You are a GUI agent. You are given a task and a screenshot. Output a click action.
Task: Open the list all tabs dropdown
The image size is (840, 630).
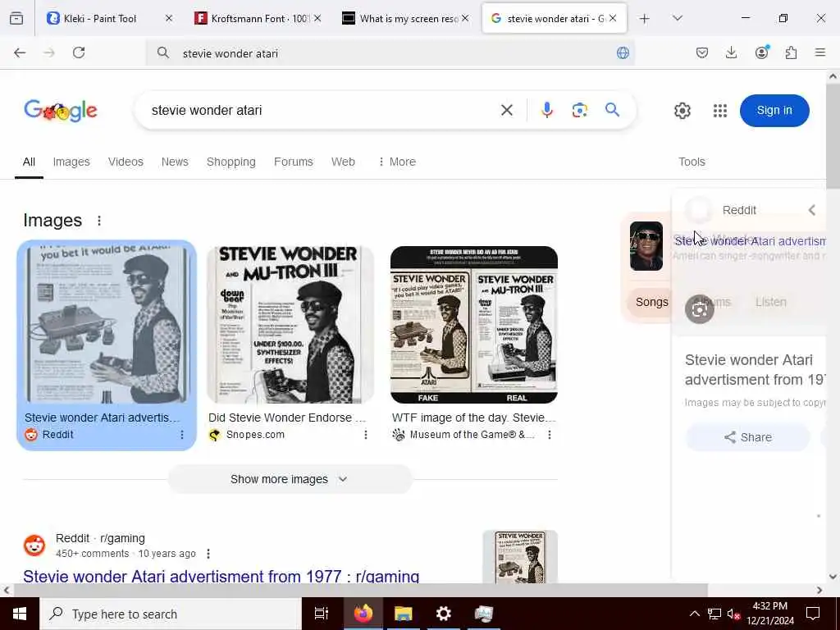[x=677, y=18]
